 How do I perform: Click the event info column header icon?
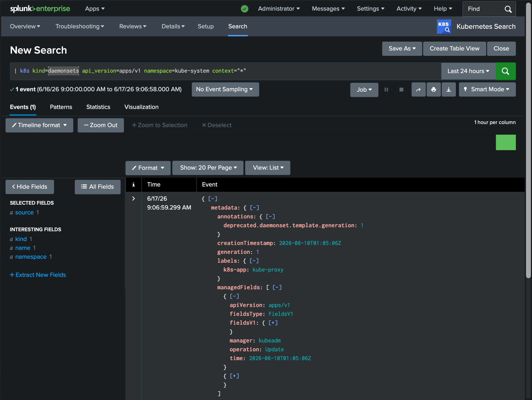[x=133, y=184]
